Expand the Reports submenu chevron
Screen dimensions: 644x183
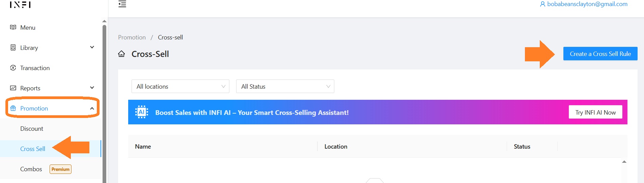[x=92, y=88]
